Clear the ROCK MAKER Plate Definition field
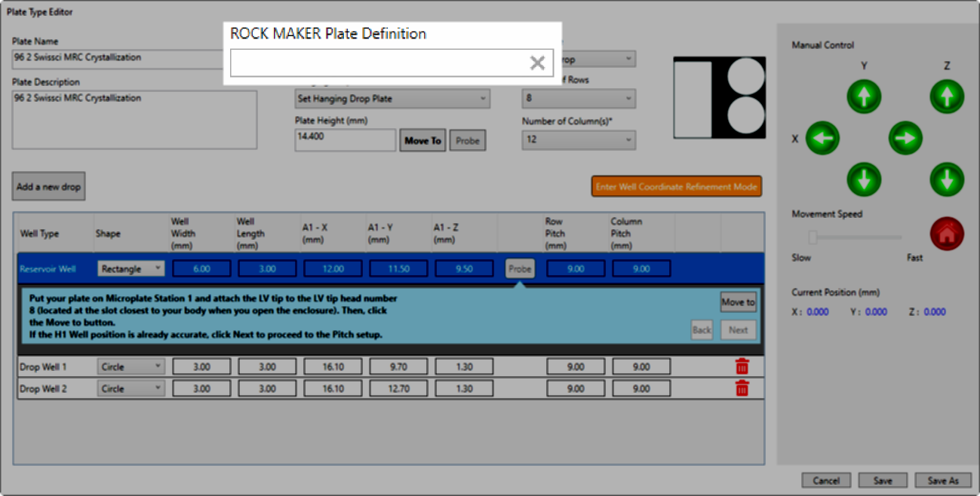This screenshot has height=496, width=980. [537, 63]
